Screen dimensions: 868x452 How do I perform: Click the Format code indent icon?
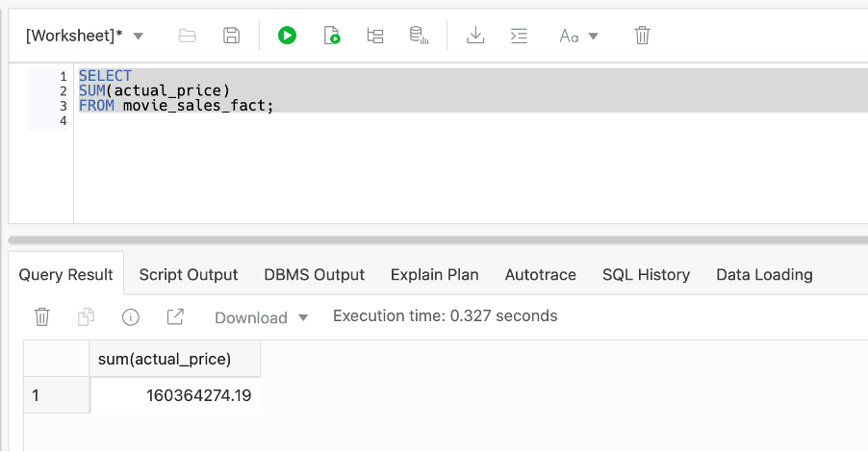(x=519, y=36)
